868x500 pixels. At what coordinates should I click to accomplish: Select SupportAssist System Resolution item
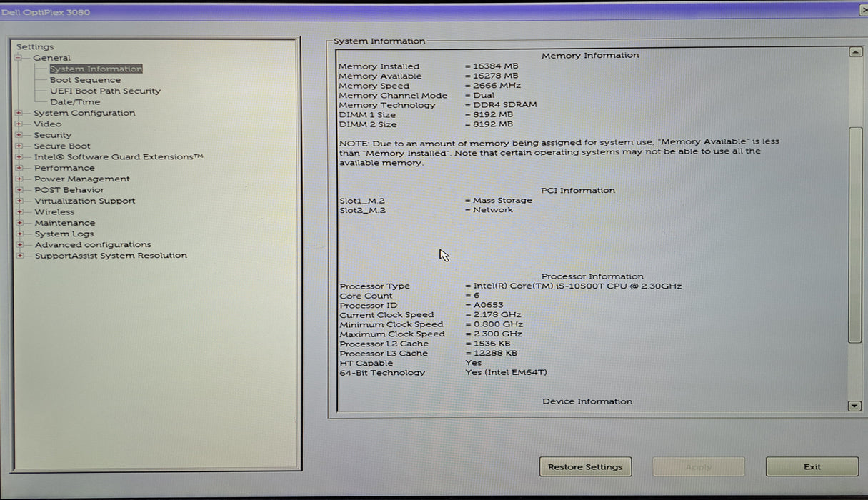[111, 255]
